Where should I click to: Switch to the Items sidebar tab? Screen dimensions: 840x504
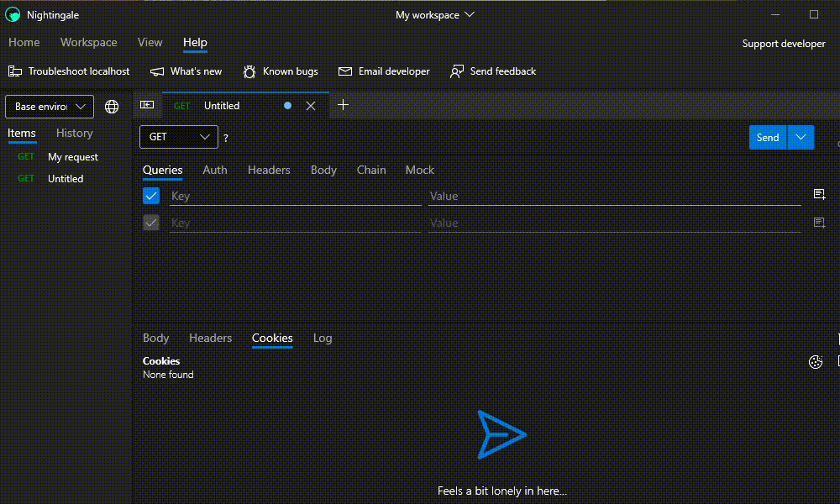(22, 133)
